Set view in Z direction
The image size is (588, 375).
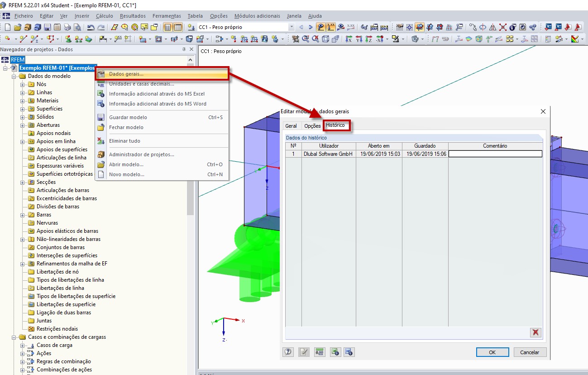pyautogui.click(x=368, y=39)
